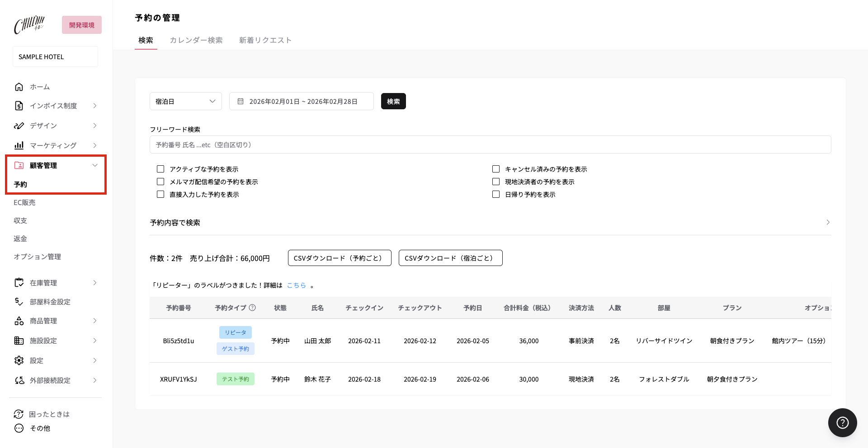
Task: Check キャンセル済みの予約を表示
Action: [x=495, y=169]
